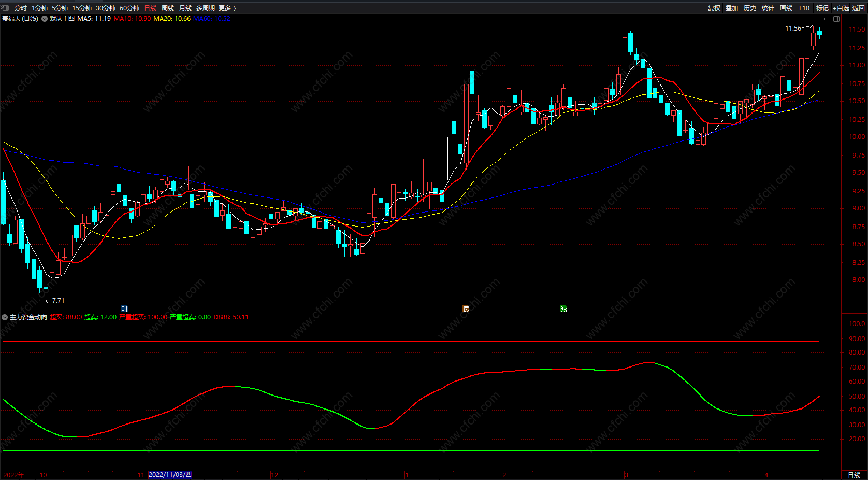Image resolution: width=868 pixels, height=480 pixels.
Task: Click the 10.00 price axis label
Action: pyautogui.click(x=857, y=137)
